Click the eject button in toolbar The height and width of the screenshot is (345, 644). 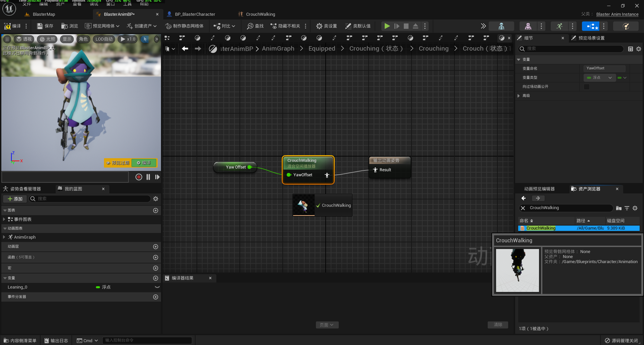(416, 26)
